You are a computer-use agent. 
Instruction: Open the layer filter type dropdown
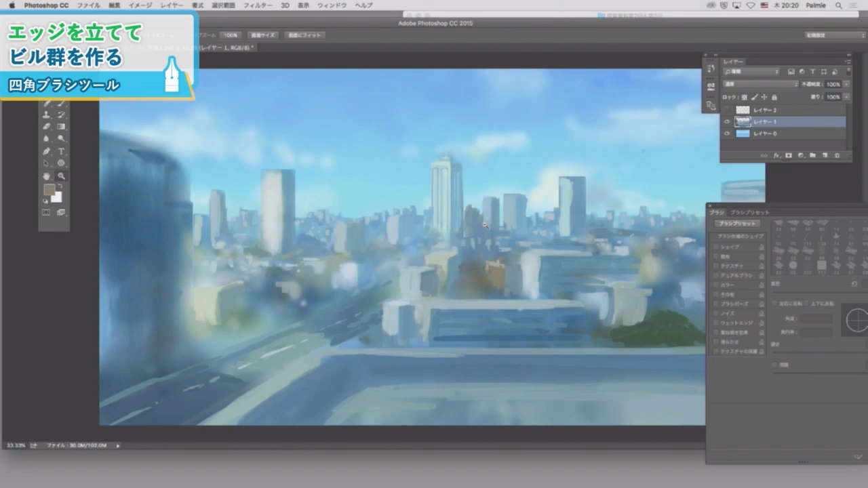coord(751,71)
